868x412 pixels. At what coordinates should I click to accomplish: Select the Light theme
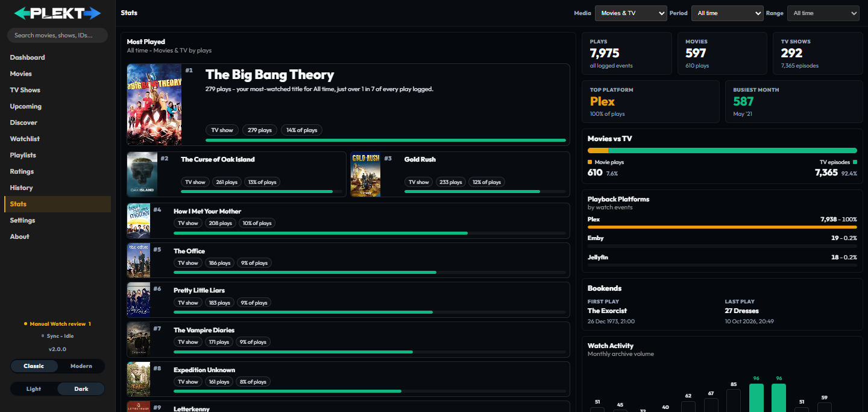tap(34, 389)
